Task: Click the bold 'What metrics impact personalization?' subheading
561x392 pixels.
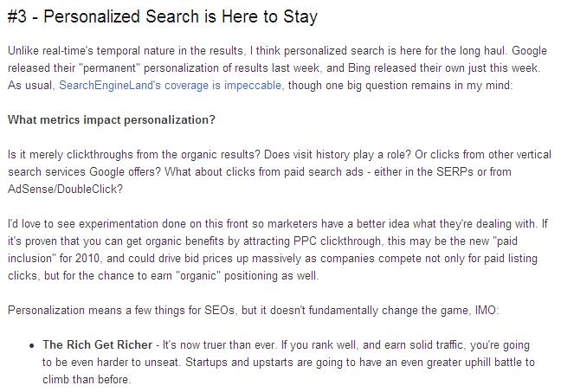Action: (112, 119)
